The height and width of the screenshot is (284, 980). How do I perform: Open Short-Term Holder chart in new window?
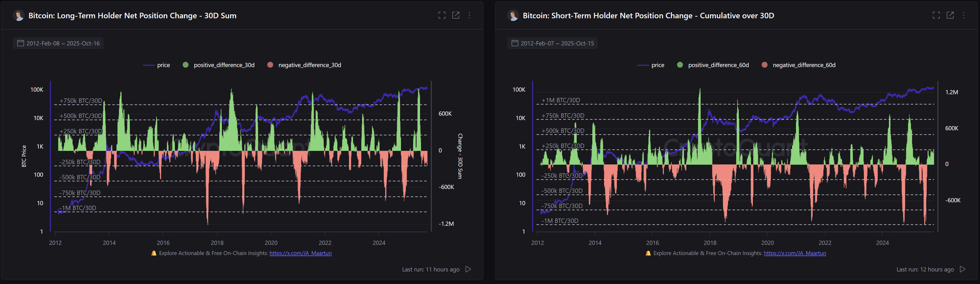pyautogui.click(x=950, y=15)
